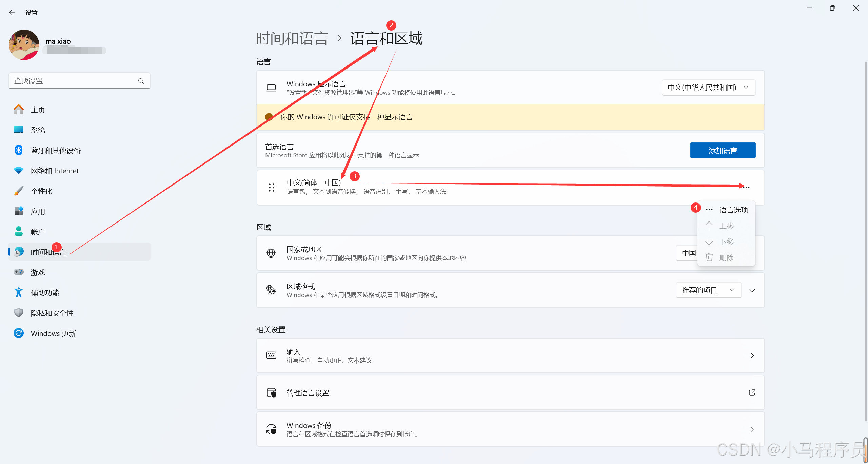This screenshot has height=464, width=868.
Task: Select 删除 in the language context menu
Action: pyautogui.click(x=726, y=257)
